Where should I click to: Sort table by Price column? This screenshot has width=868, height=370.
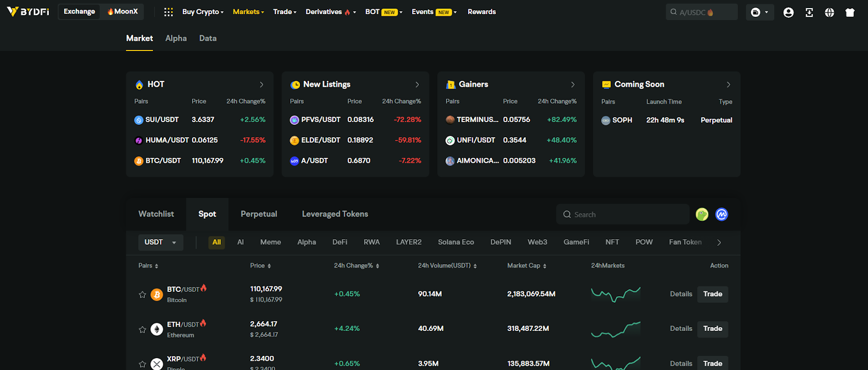pos(260,266)
